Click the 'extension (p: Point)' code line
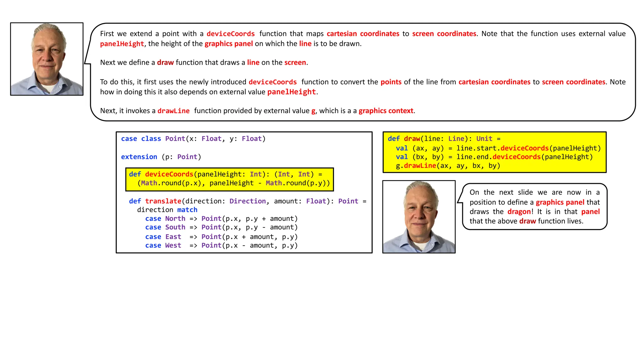This screenshot has width=644, height=362. click(161, 157)
